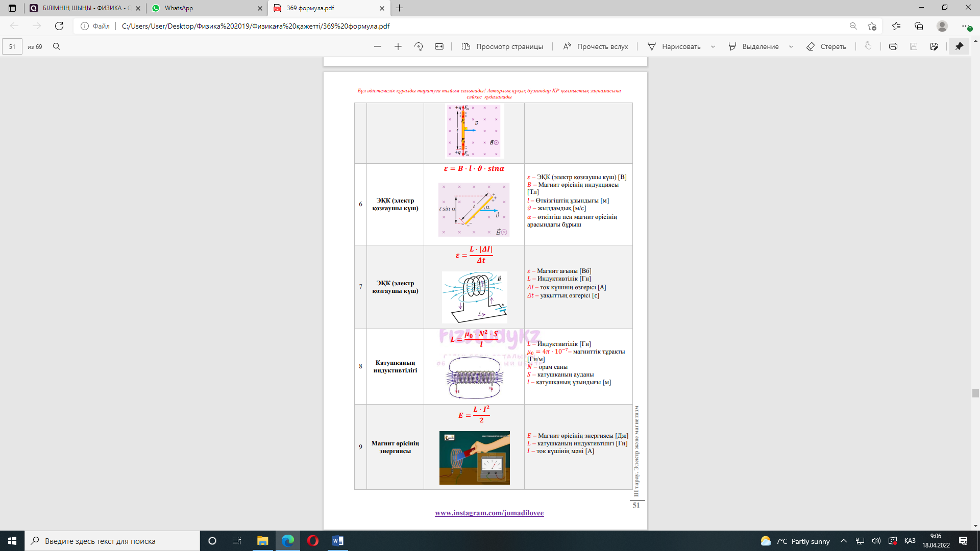The height and width of the screenshot is (551, 980).
Task: Open the PDF search magnifier
Action: 57,46
